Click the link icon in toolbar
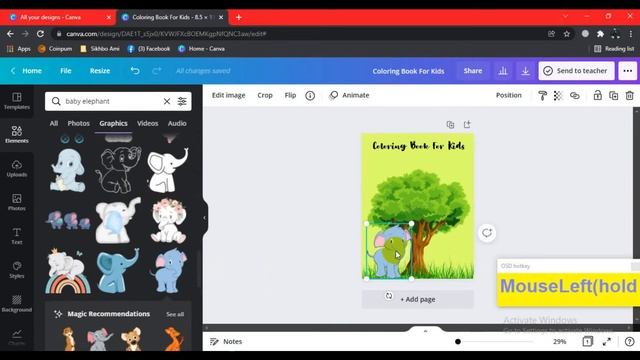The image size is (640, 360). 575,96
